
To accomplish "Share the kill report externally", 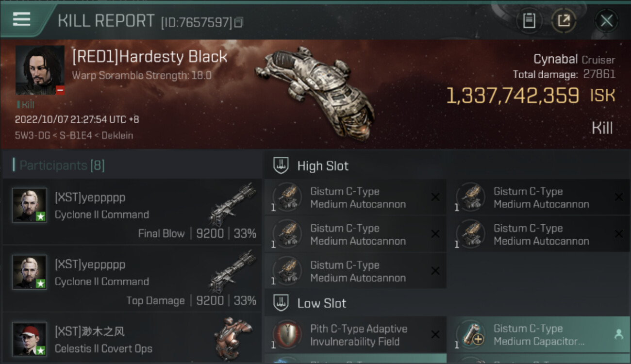I will click(x=564, y=21).
